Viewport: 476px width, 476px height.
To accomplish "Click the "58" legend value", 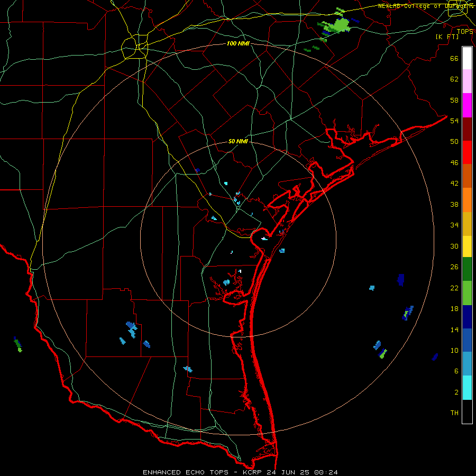I will click(454, 100).
